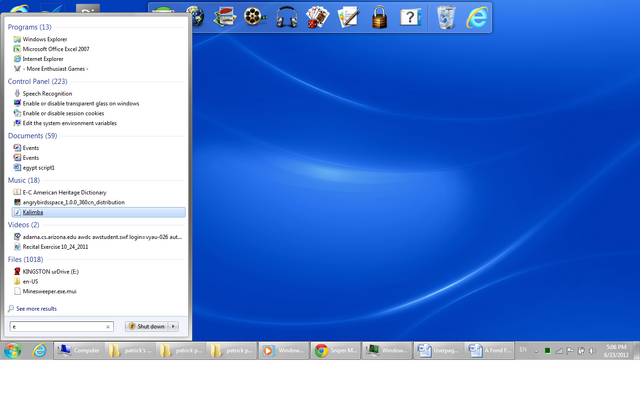The height and width of the screenshot is (417, 640).
Task: Open Windows Explorer from search results
Action: (98, 39)
